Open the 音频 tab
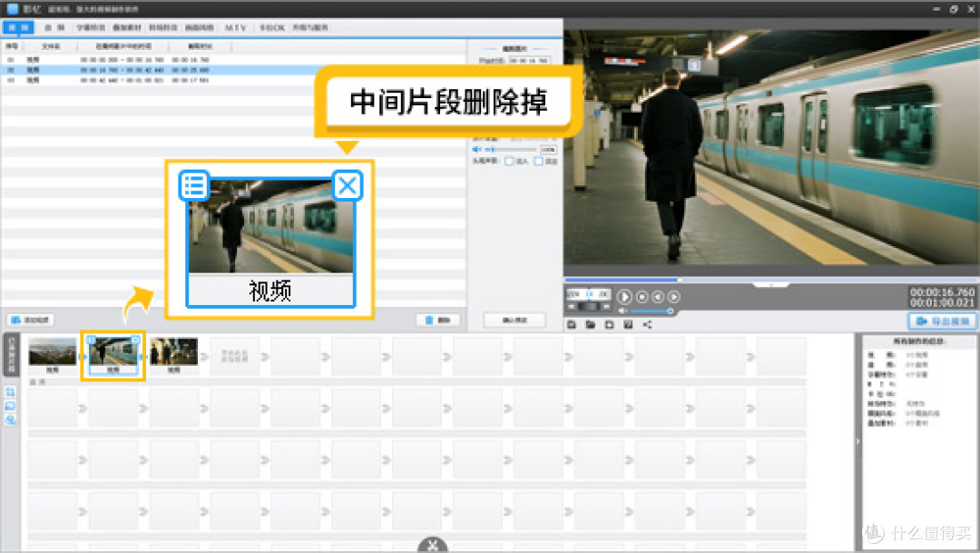Image resolution: width=980 pixels, height=553 pixels. 54,27
